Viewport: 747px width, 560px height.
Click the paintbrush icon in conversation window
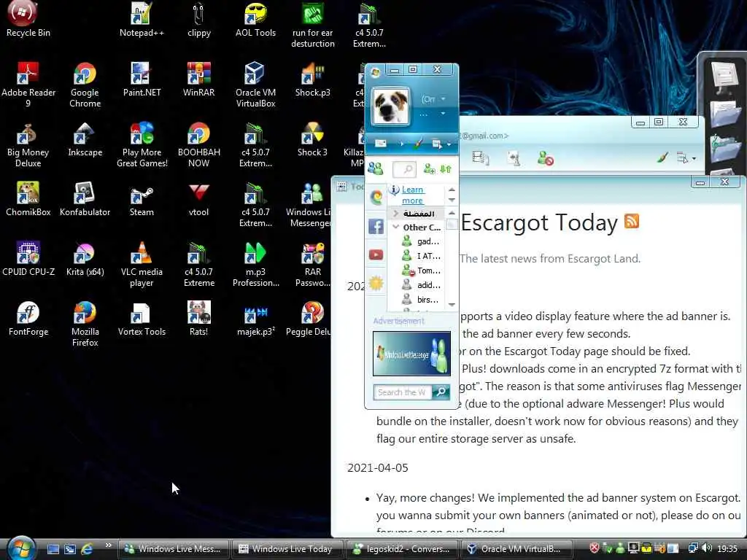click(x=662, y=157)
